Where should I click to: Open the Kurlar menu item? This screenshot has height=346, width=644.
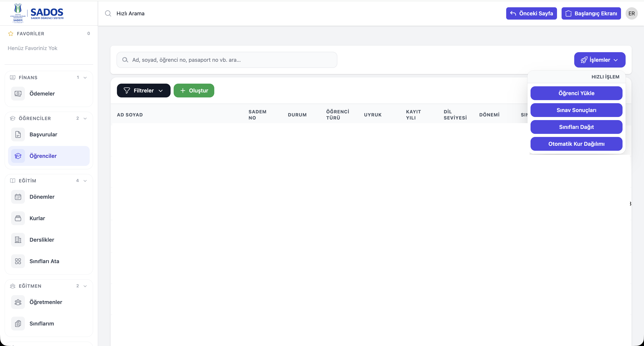click(49, 218)
